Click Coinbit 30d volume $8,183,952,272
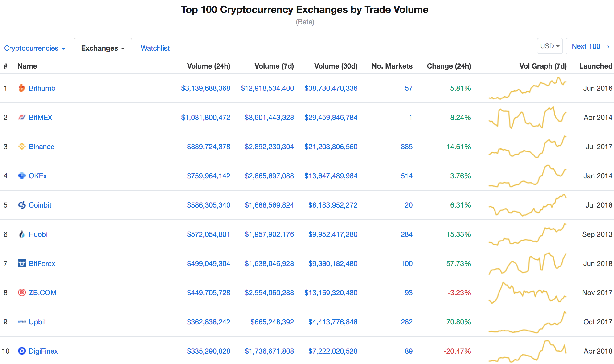This screenshot has width=614, height=364. click(333, 205)
